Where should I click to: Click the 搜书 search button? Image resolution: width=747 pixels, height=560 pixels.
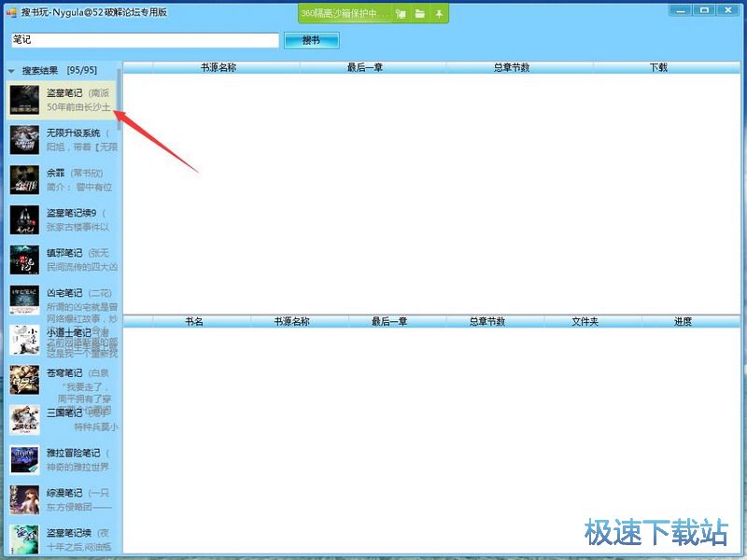coord(311,40)
